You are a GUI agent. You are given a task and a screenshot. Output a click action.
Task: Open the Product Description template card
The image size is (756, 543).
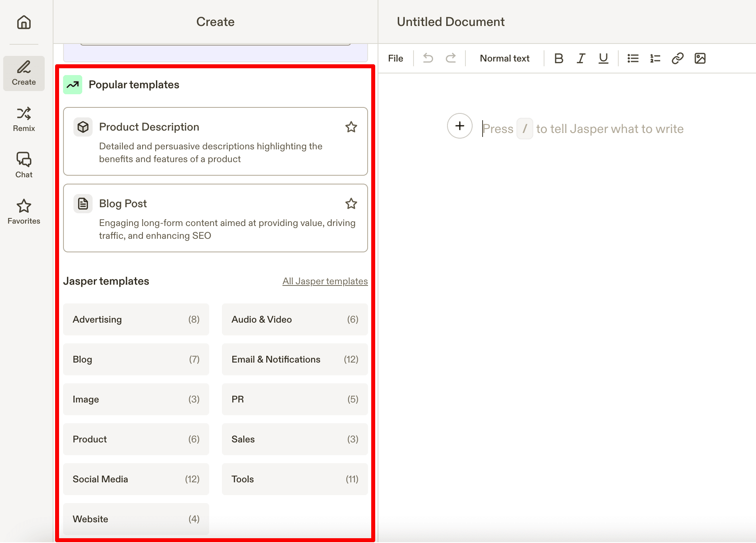tap(216, 141)
